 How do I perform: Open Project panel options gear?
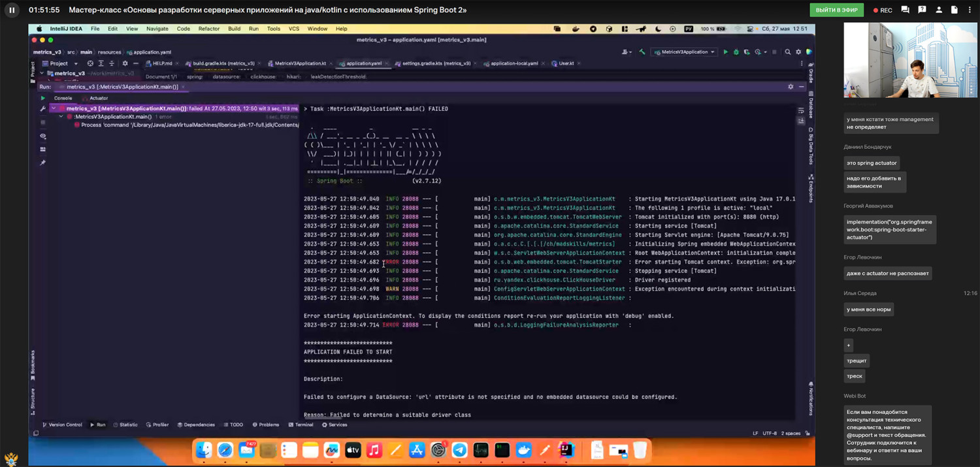tap(125, 63)
